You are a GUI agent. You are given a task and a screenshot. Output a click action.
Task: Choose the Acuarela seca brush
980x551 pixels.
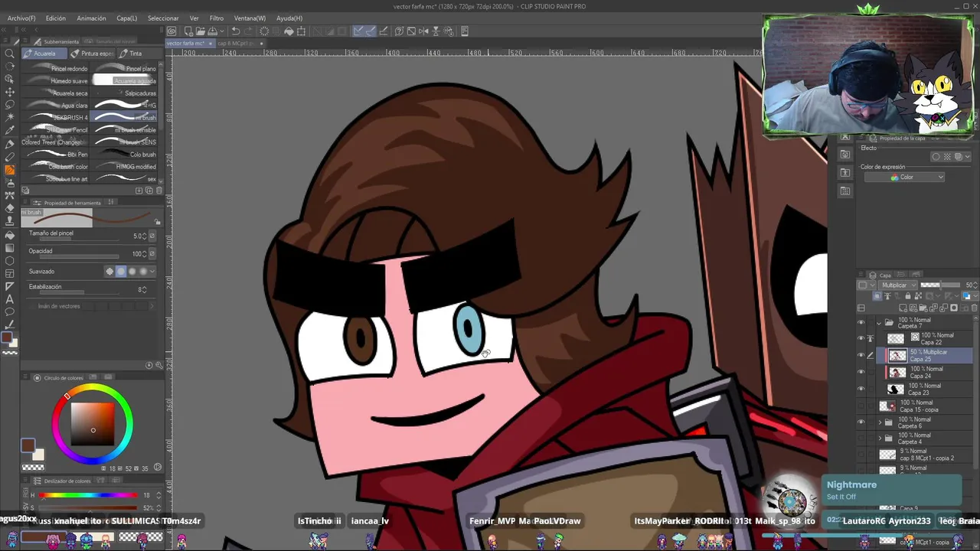[57, 93]
